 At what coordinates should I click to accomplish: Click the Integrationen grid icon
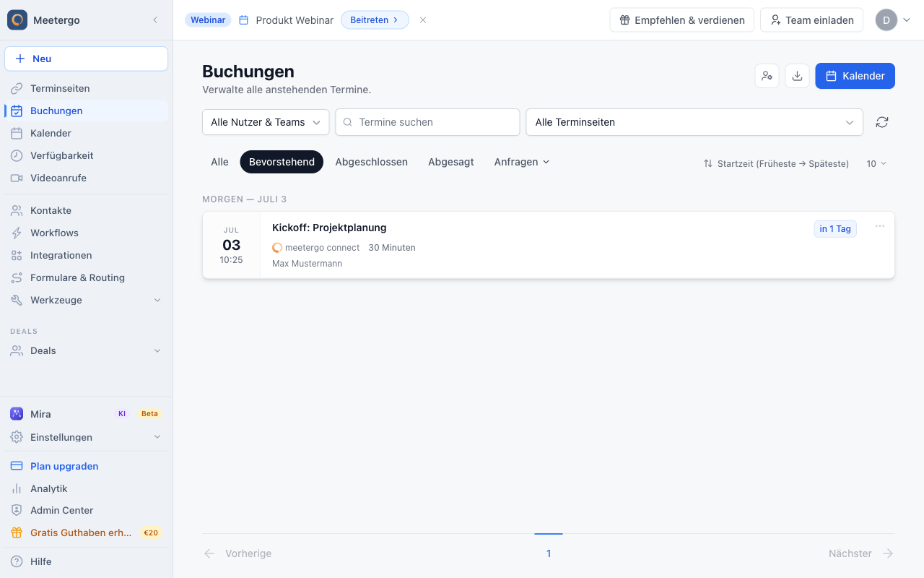[17, 255]
